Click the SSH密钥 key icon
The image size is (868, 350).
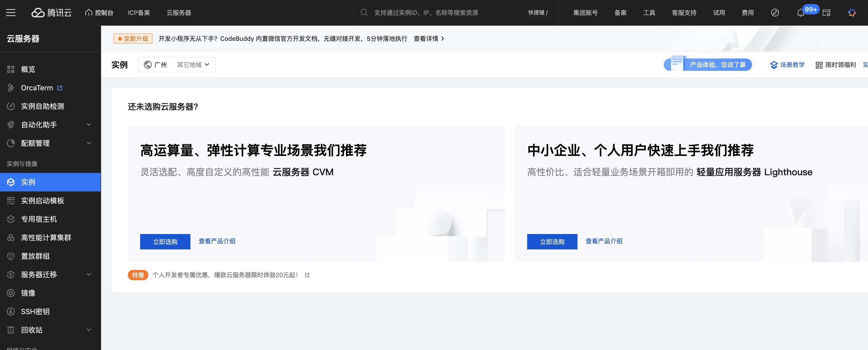[11, 312]
